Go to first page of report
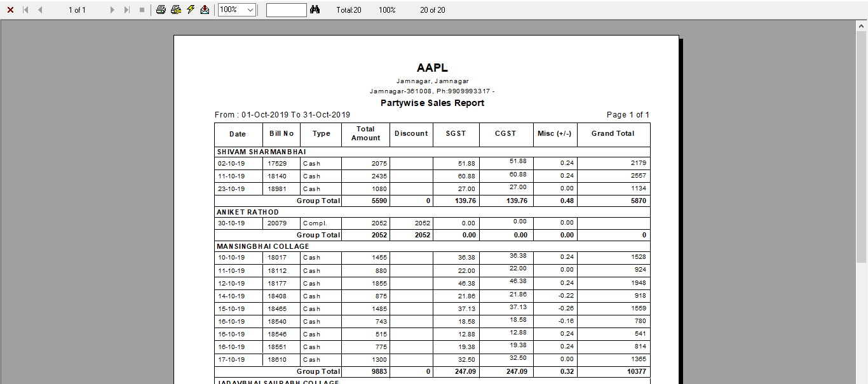Screen dimensions: 868x384 [x=25, y=10]
